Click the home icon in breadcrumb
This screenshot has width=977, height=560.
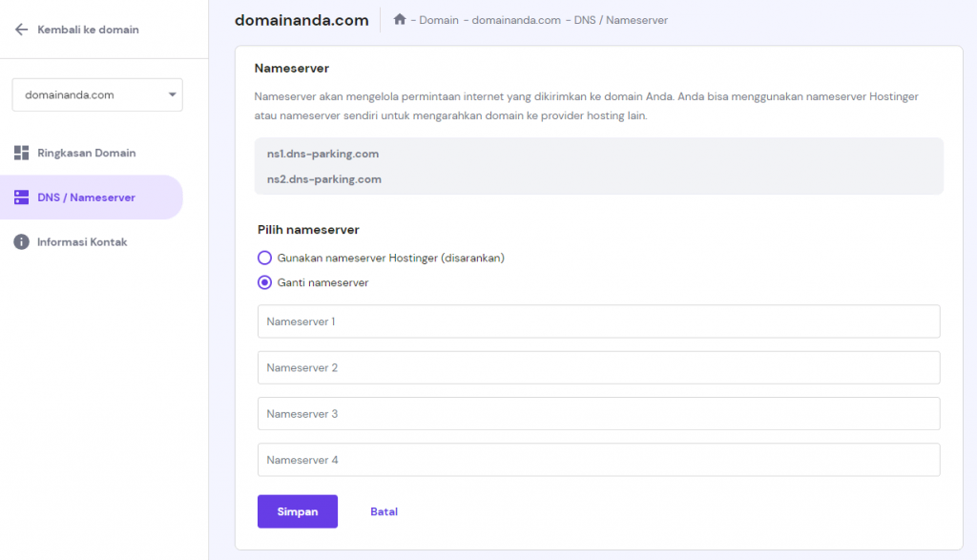pyautogui.click(x=400, y=20)
